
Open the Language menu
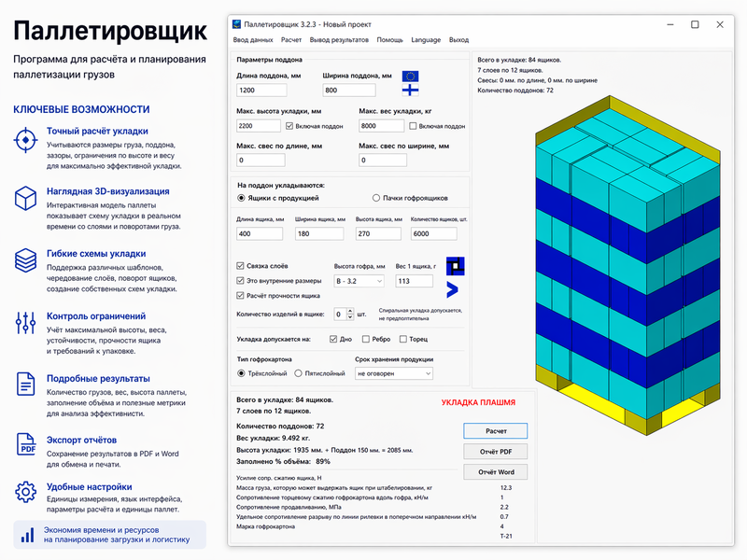coord(426,40)
